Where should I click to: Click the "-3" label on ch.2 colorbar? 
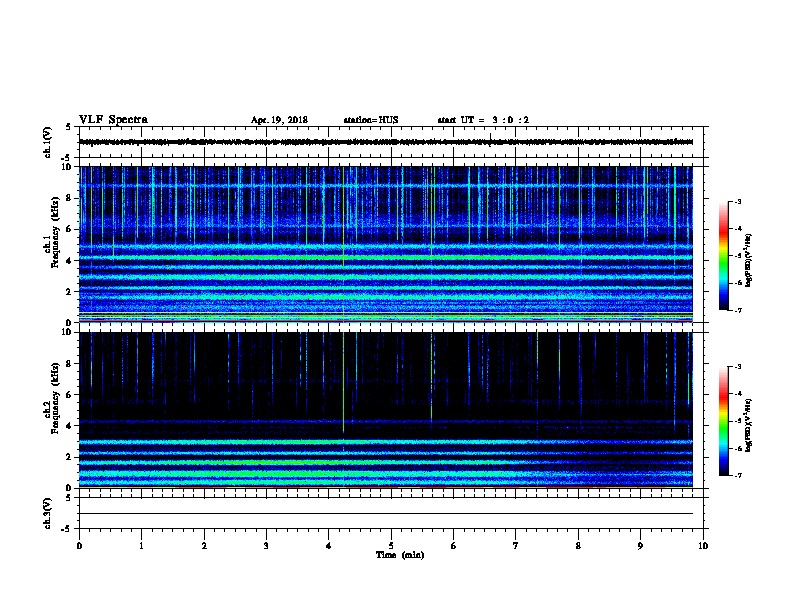tap(737, 367)
